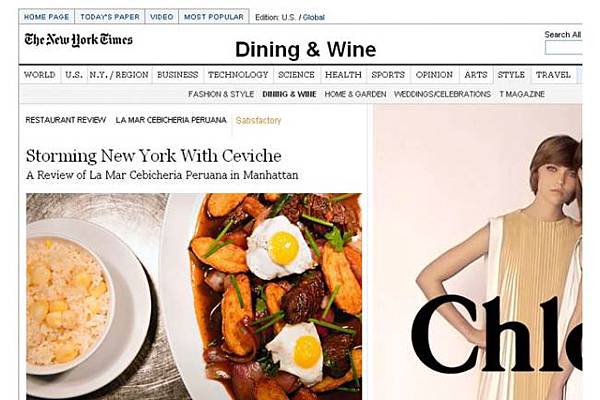Open the Health section
This screenshot has height=400, width=600.
coord(343,75)
